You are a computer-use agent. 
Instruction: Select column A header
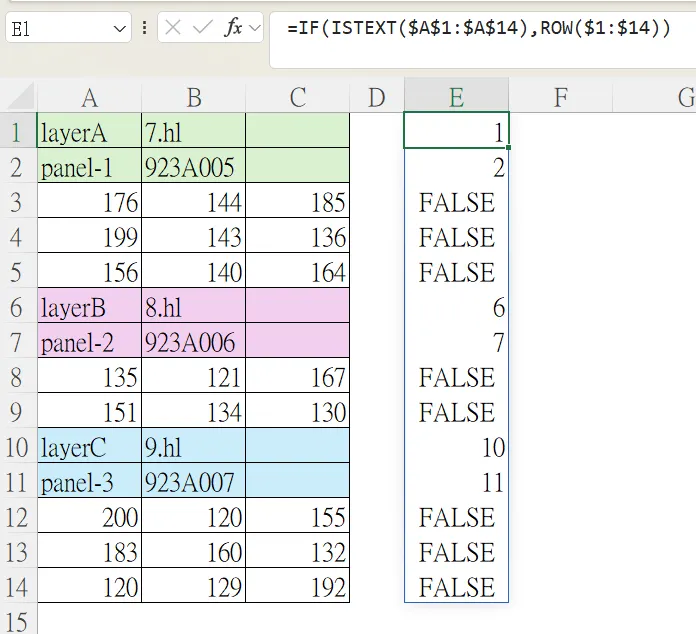pos(89,97)
